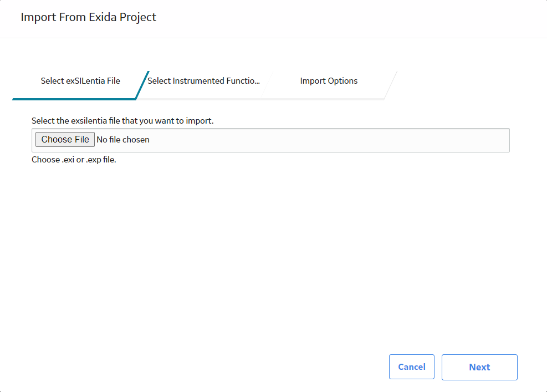This screenshot has width=547, height=392.
Task: Proceed with the Next button
Action: pos(479,367)
